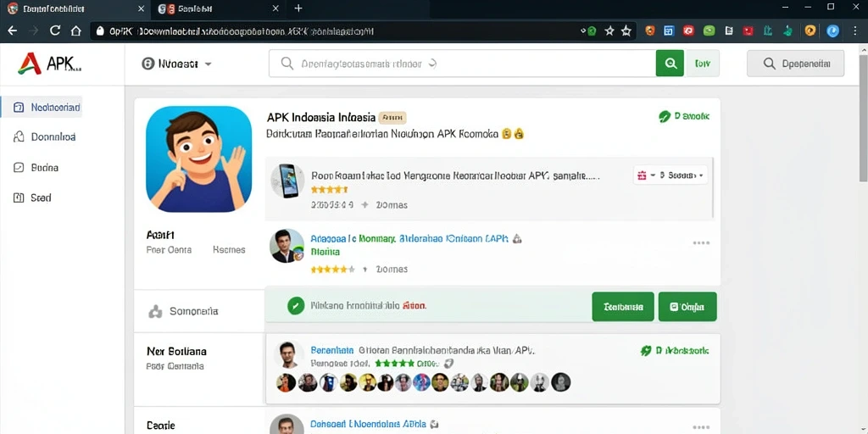
Task: Select Sred in the left sidebar
Action: pos(32,198)
